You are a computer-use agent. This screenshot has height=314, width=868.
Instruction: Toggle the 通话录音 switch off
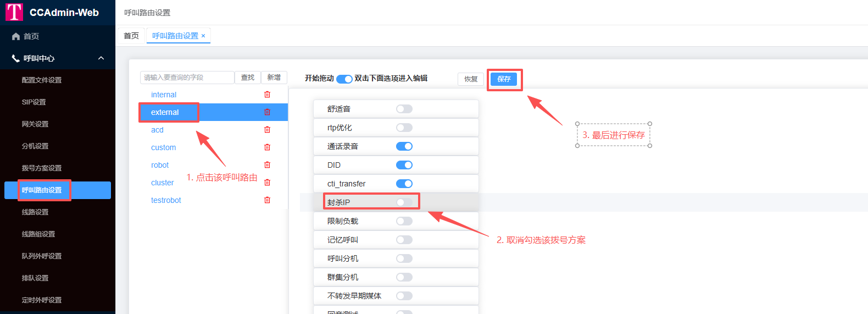coord(404,146)
